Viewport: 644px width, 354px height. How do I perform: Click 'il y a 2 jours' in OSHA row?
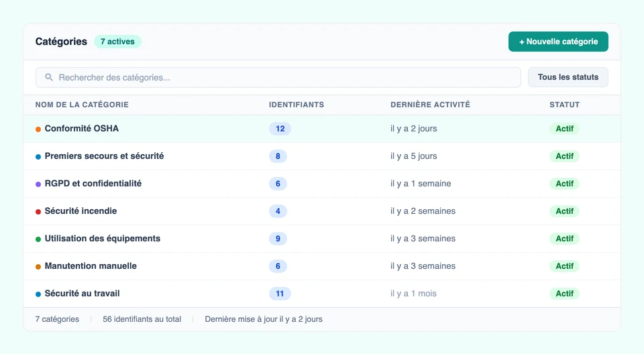pyautogui.click(x=414, y=129)
